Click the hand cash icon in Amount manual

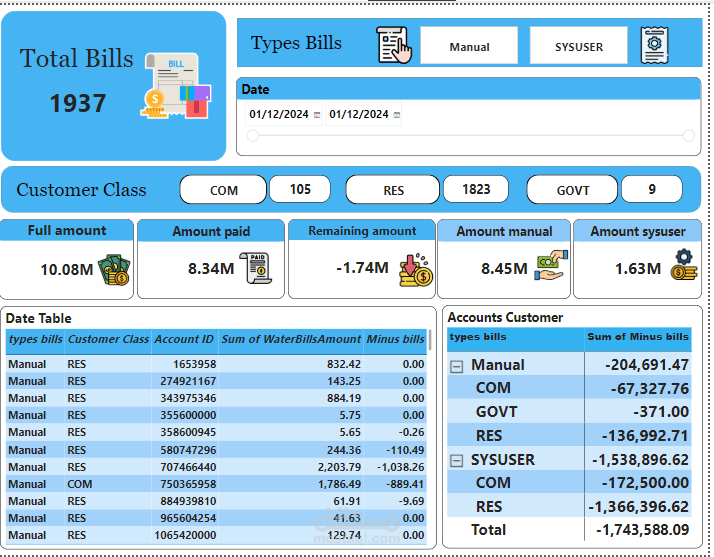coord(551,265)
